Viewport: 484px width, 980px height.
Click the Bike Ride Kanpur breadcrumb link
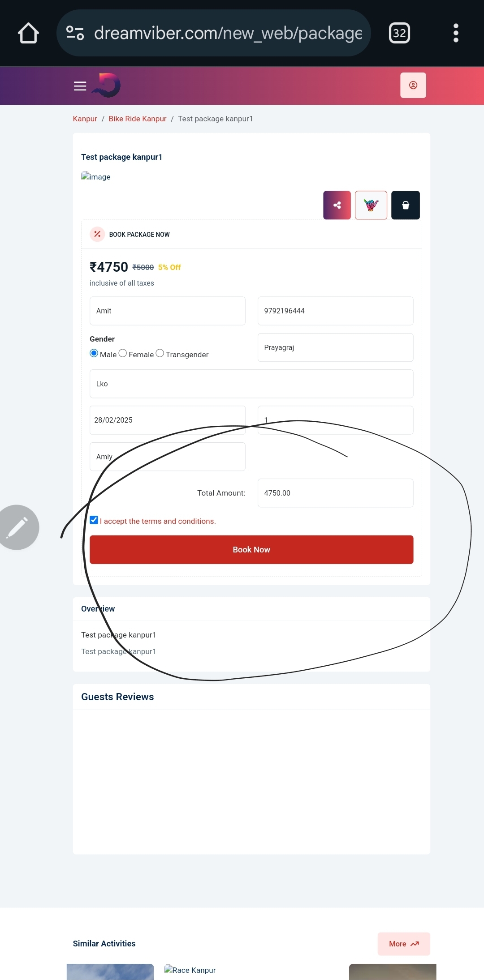point(138,119)
